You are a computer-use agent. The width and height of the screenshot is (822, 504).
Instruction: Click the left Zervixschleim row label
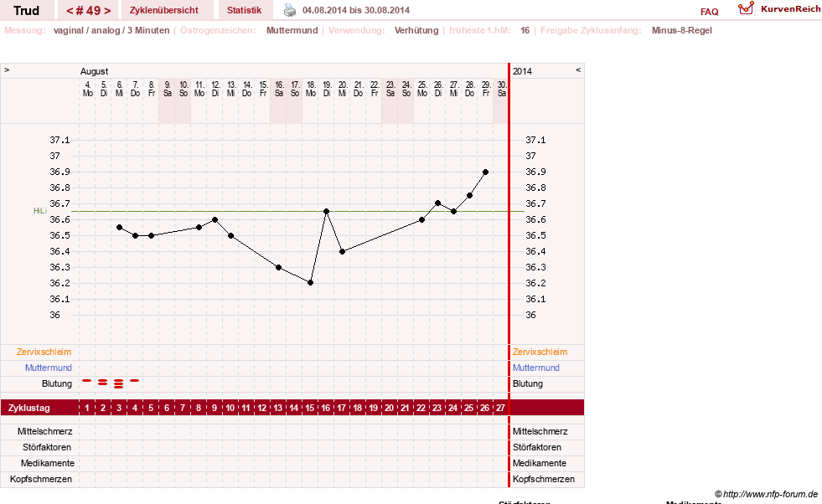click(44, 352)
